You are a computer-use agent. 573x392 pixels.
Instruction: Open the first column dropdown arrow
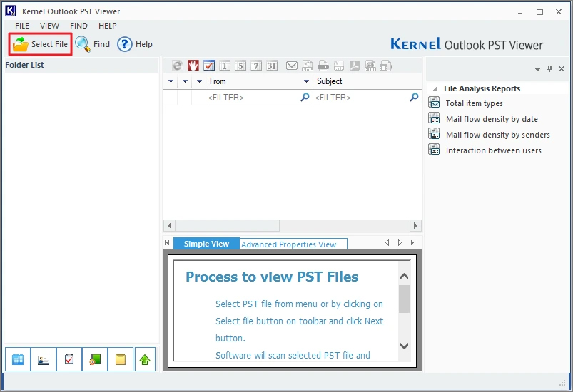pos(171,82)
